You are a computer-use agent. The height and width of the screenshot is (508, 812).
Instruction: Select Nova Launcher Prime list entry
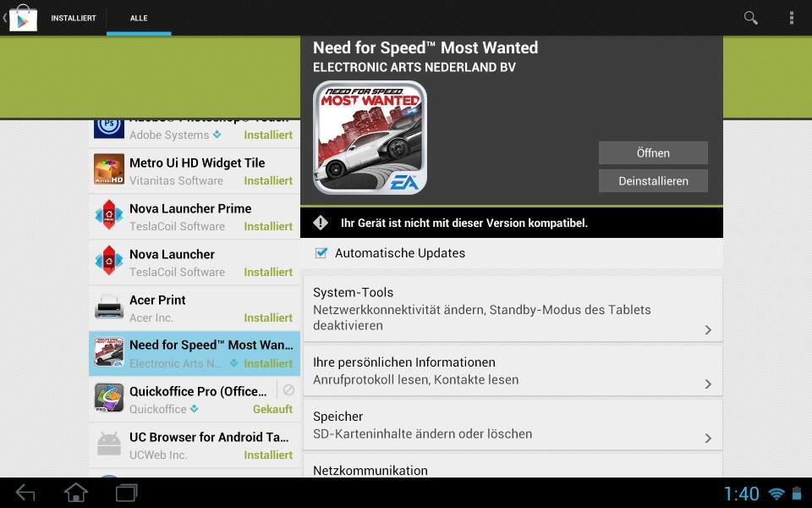click(x=195, y=216)
